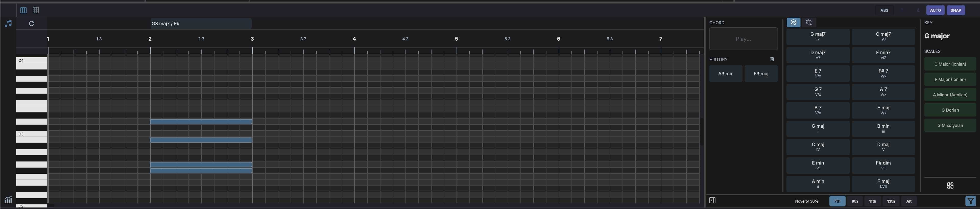Screen dimensions: 980x209
Task: Toggle the 7th chord extension filter
Action: (837, 201)
